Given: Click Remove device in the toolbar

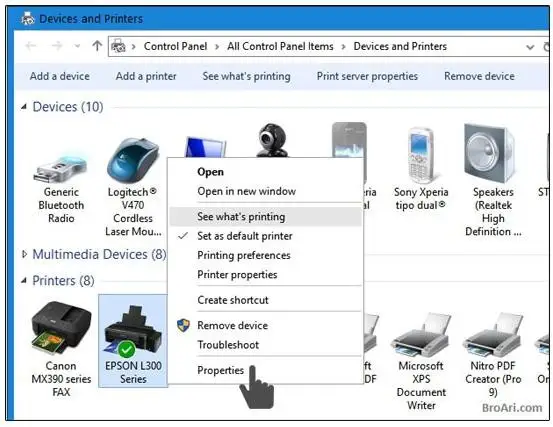Looking at the screenshot, I should (479, 76).
